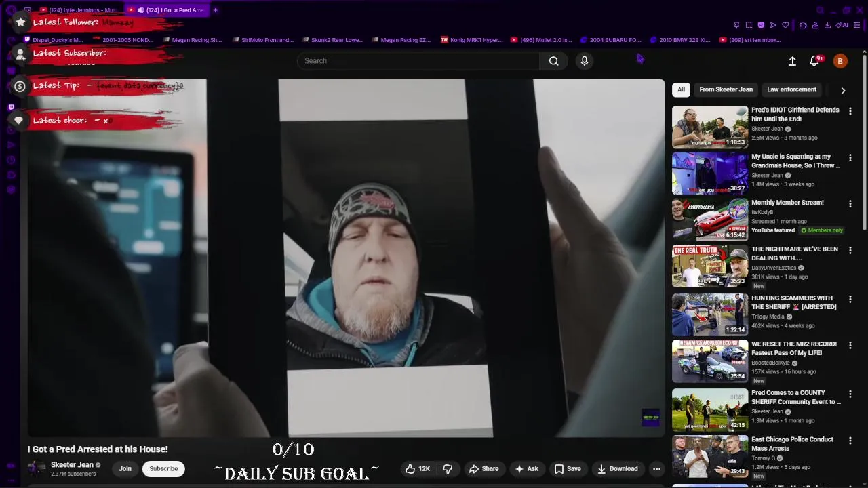
Task: Filter by 'From Skeeter Jean' chip
Action: tap(726, 89)
